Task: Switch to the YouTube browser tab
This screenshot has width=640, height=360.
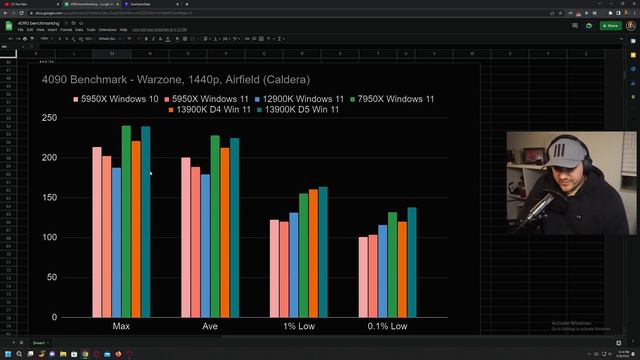Action: coord(31,4)
